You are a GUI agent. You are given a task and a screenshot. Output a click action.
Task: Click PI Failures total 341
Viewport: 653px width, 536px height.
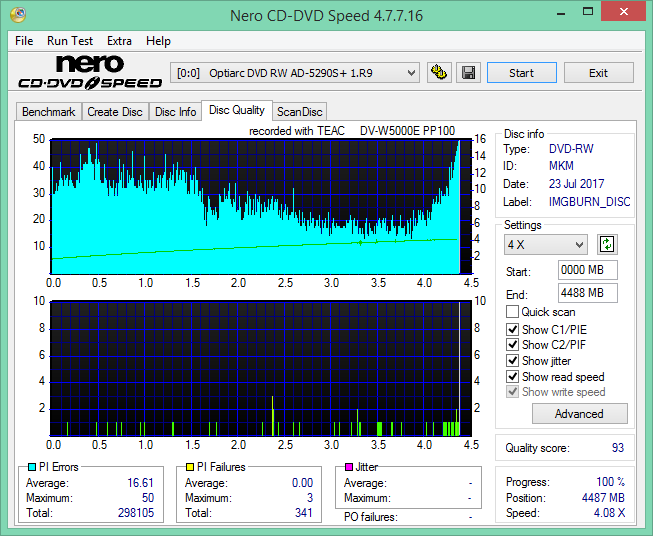tap(304, 513)
